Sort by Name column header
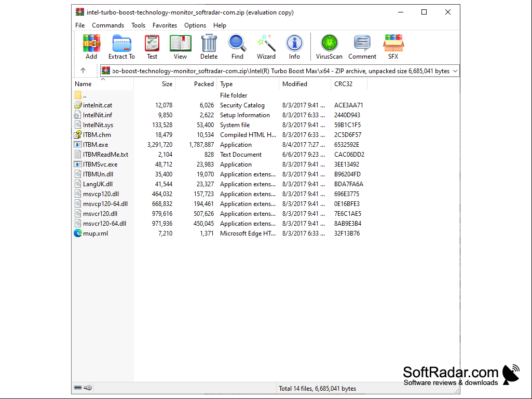 (103, 84)
